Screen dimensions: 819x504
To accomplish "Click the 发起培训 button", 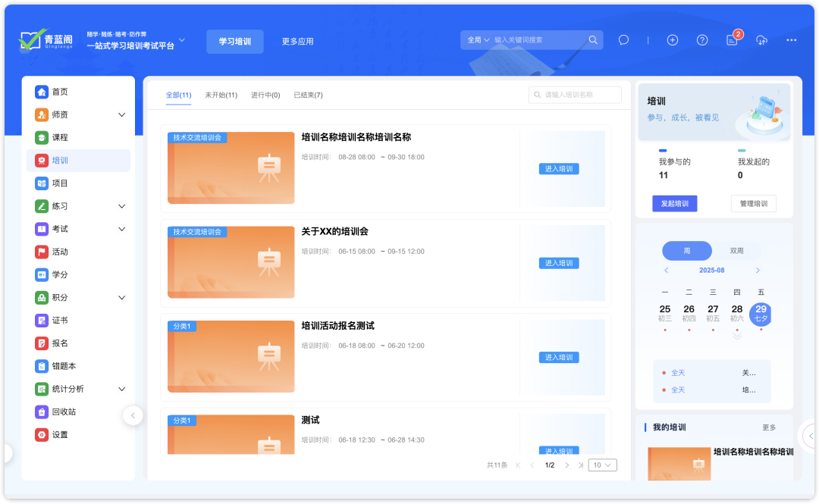I will point(674,203).
